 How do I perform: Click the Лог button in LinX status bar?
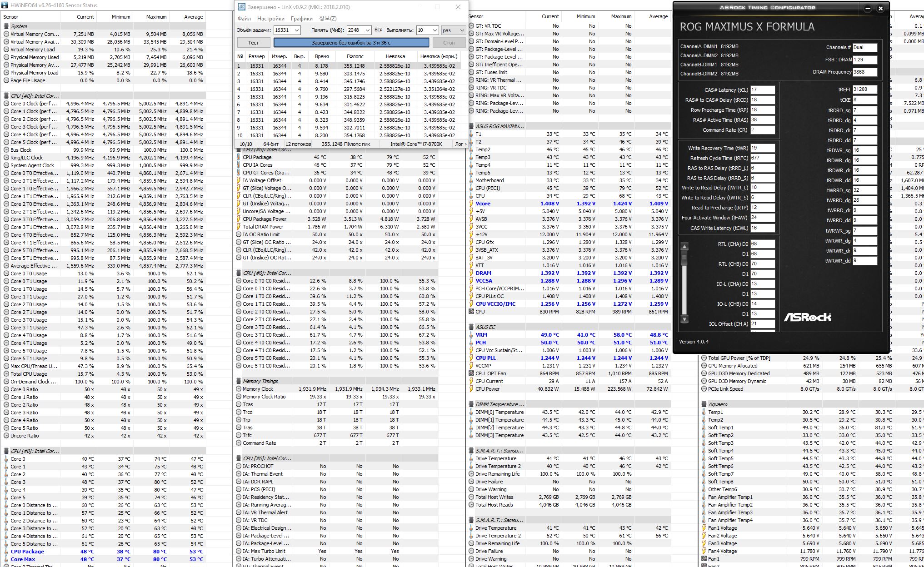(460, 144)
